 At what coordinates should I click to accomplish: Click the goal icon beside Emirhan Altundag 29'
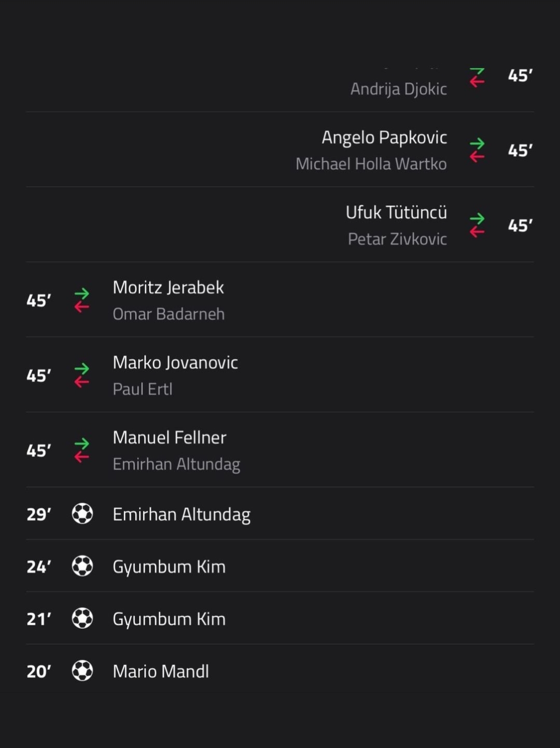tap(82, 514)
